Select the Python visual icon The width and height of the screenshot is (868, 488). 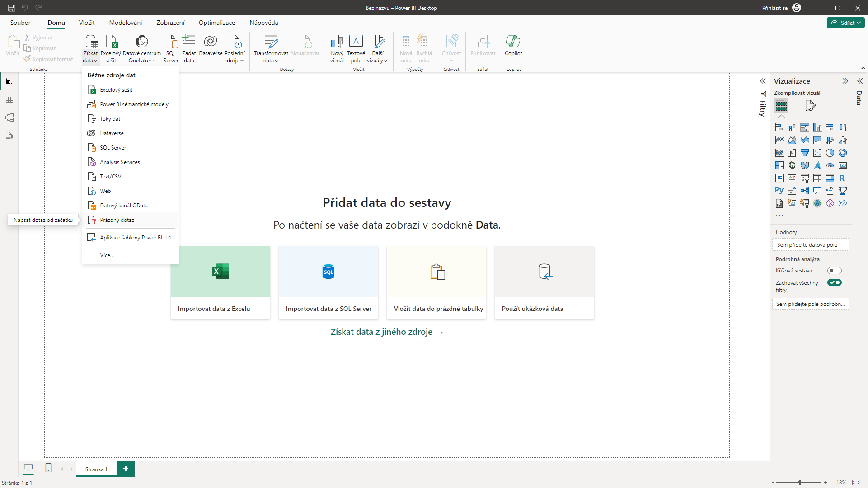tap(779, 191)
